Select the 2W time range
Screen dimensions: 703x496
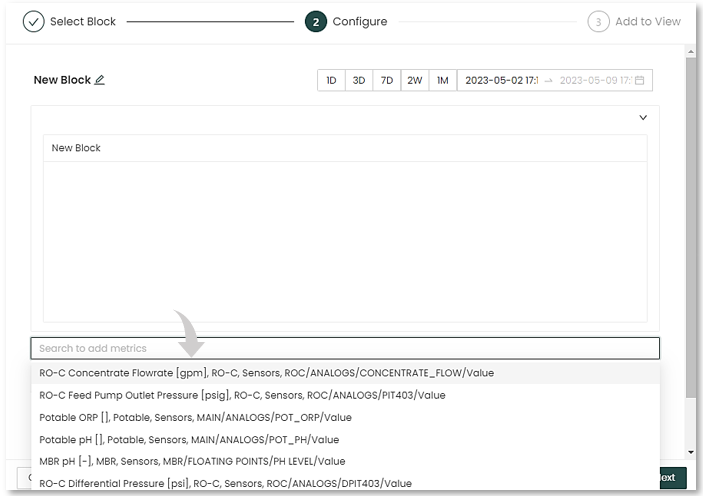click(415, 80)
